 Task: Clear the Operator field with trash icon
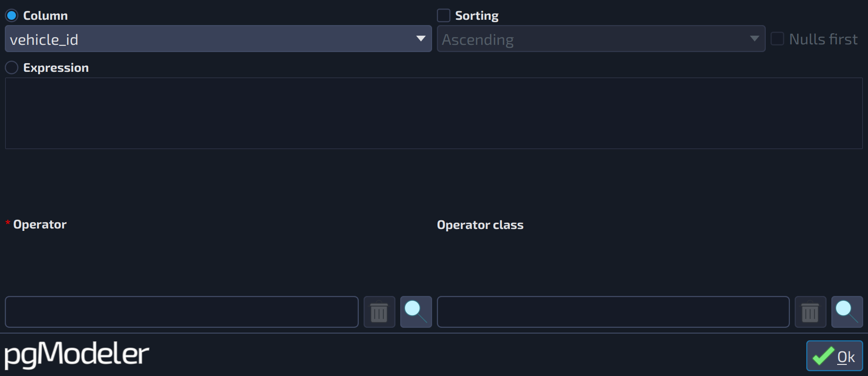coord(379,312)
